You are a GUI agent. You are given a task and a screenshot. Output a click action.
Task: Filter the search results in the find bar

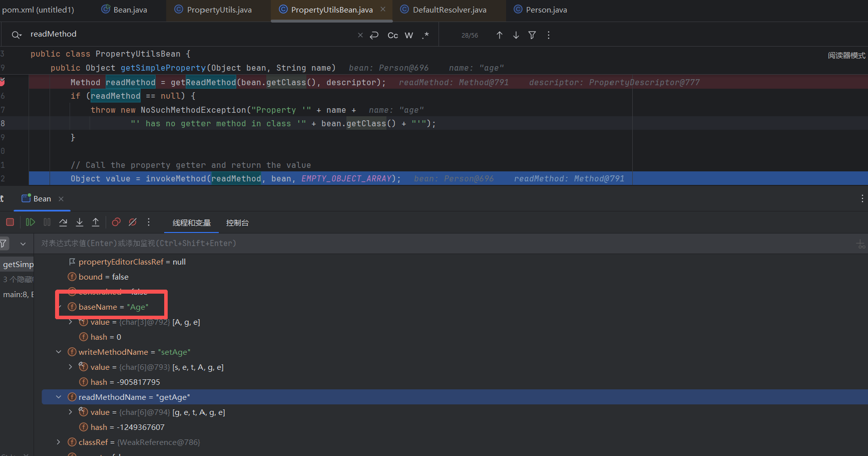532,35
